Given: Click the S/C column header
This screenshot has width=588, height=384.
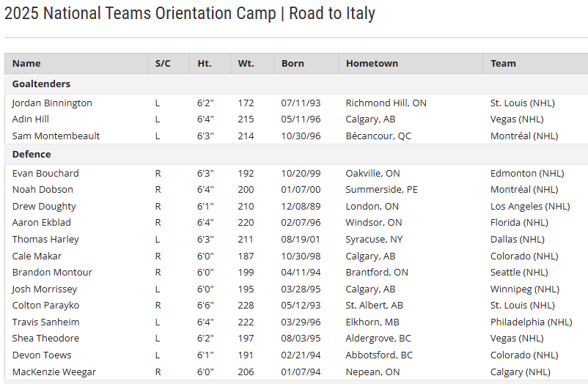Looking at the screenshot, I should point(163,64).
